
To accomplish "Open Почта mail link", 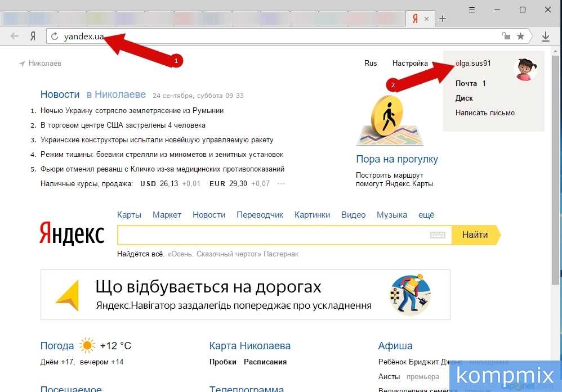I will [x=466, y=83].
